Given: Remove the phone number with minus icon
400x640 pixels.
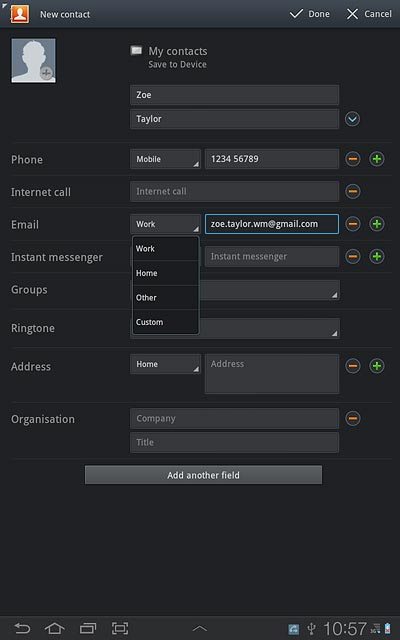Looking at the screenshot, I should coord(353,159).
